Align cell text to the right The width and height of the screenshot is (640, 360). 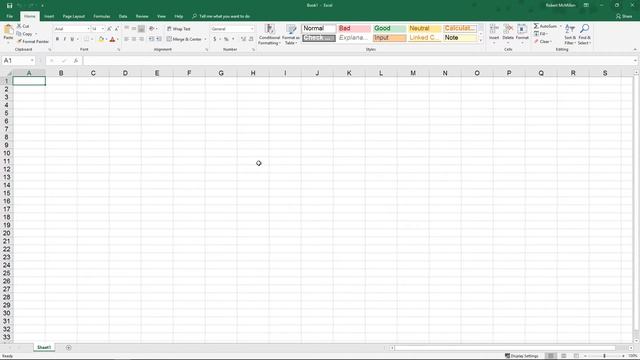click(141, 39)
